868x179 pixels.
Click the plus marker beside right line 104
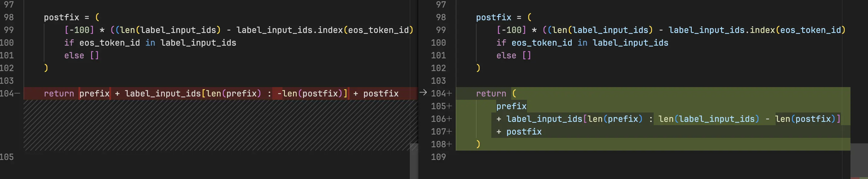pos(449,93)
